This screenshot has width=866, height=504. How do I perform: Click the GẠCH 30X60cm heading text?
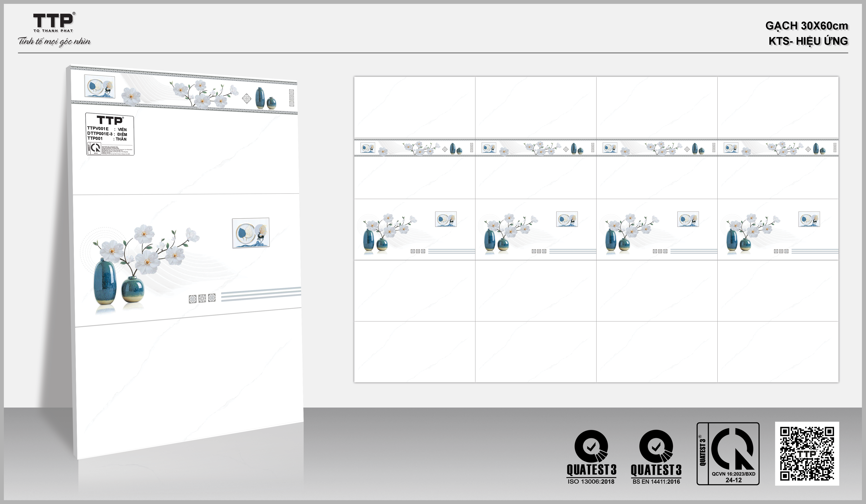(806, 26)
